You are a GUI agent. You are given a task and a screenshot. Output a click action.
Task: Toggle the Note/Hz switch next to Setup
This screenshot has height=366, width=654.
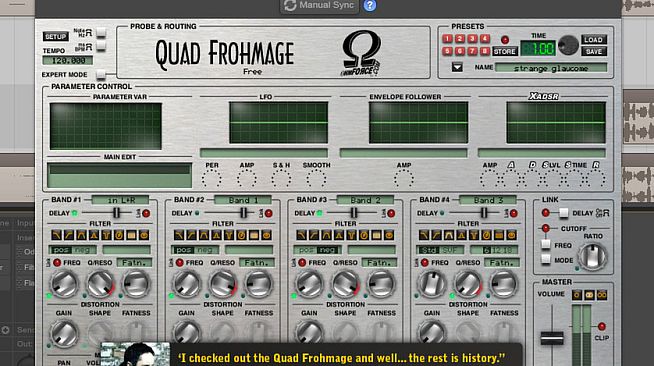[101, 33]
